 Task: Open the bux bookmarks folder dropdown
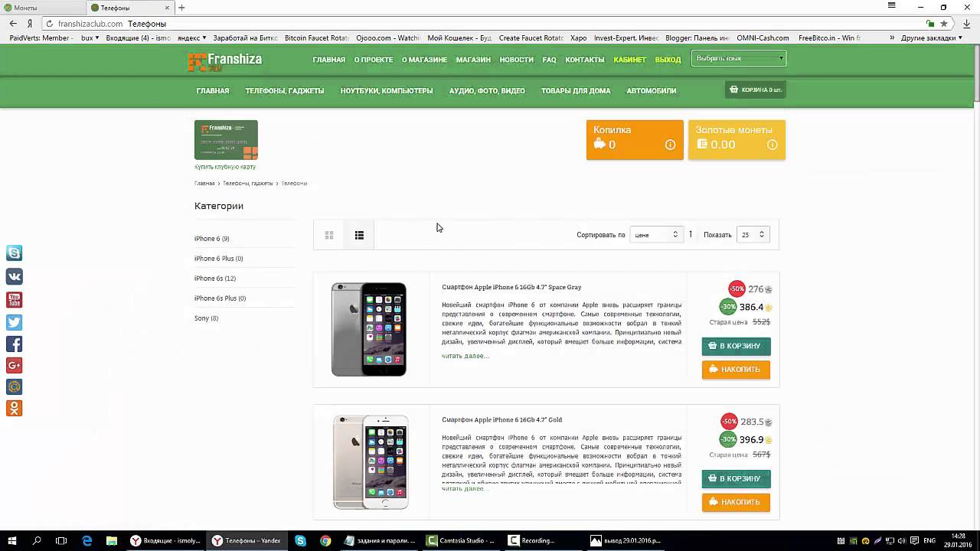pyautogui.click(x=90, y=37)
